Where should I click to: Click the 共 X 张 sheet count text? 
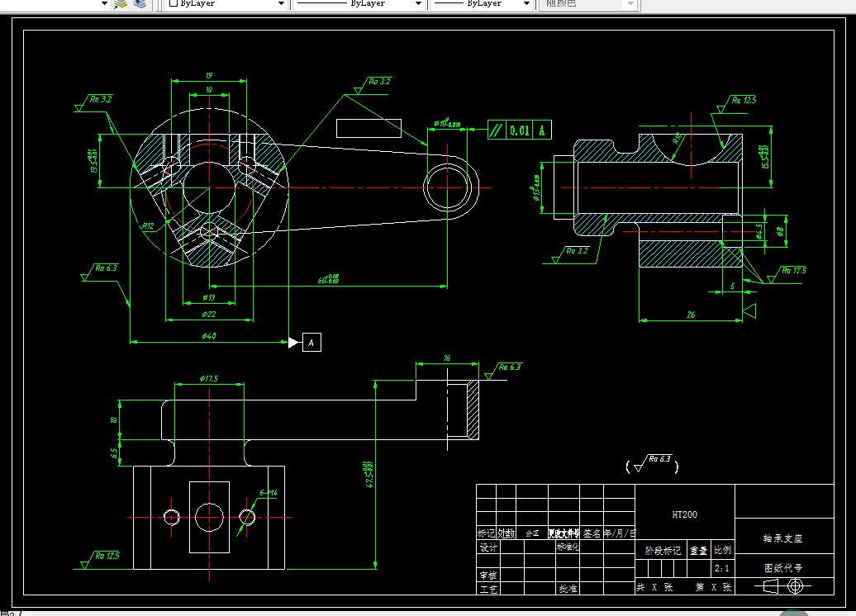click(x=654, y=587)
